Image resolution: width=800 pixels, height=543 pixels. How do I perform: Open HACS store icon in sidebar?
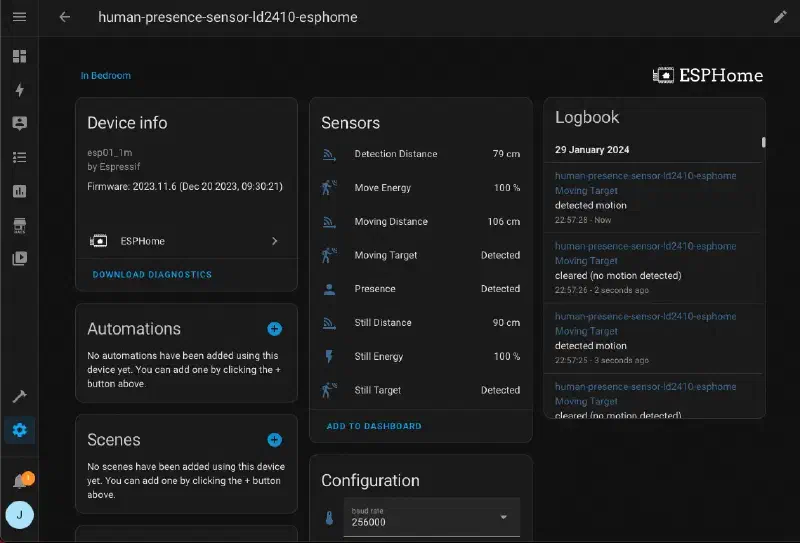tap(19, 225)
